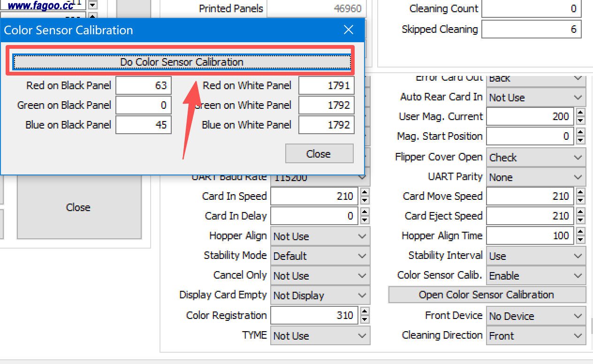
Task: Increase Card In Speed with up arrow
Action: [x=365, y=192]
